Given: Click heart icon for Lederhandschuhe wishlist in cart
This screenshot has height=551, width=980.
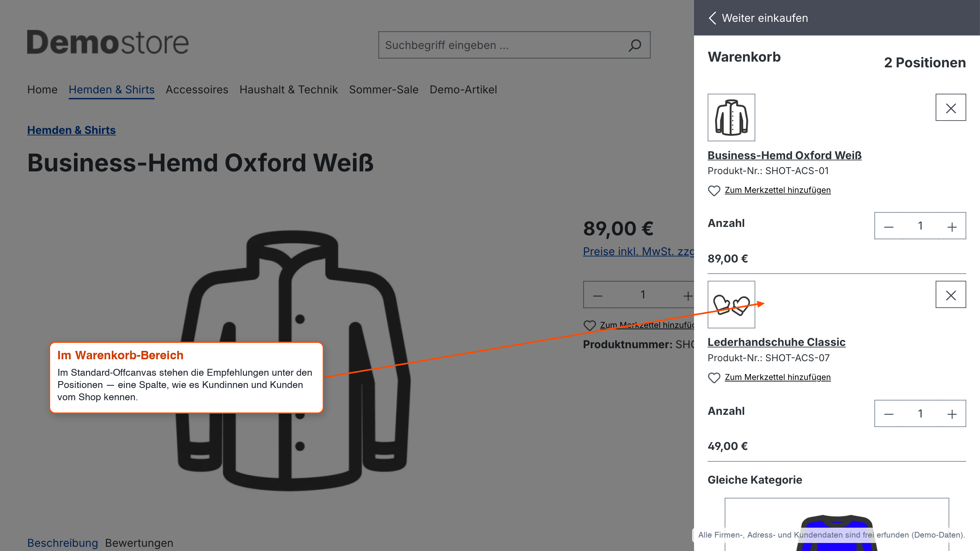Looking at the screenshot, I should coord(714,378).
